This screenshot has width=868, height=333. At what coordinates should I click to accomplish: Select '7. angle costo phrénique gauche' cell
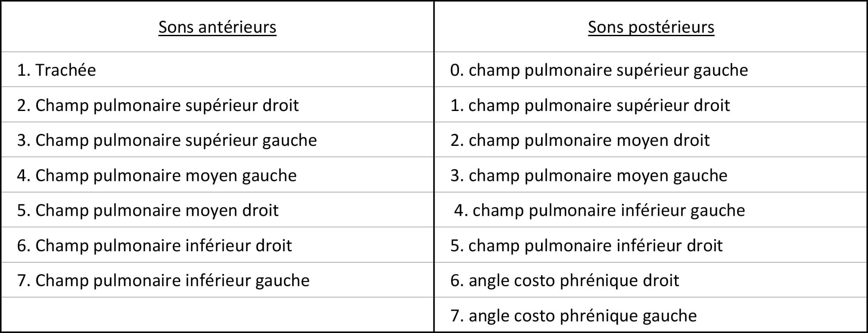(x=651, y=314)
